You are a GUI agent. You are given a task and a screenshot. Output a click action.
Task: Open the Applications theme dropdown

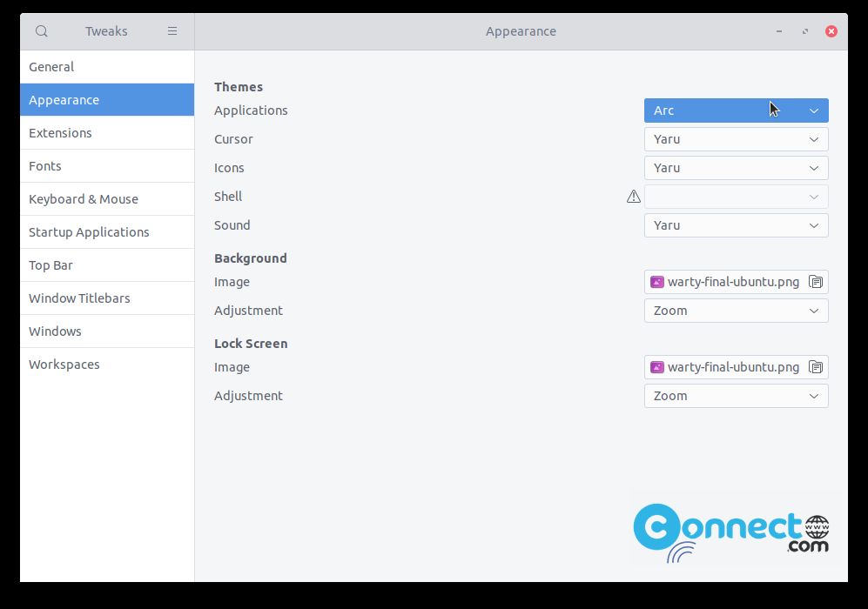736,110
